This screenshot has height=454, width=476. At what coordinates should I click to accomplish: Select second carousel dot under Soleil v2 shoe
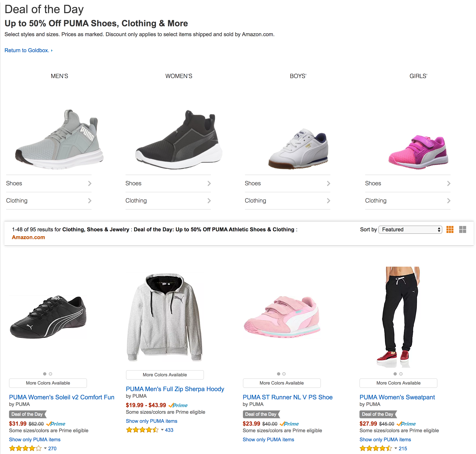click(x=50, y=374)
